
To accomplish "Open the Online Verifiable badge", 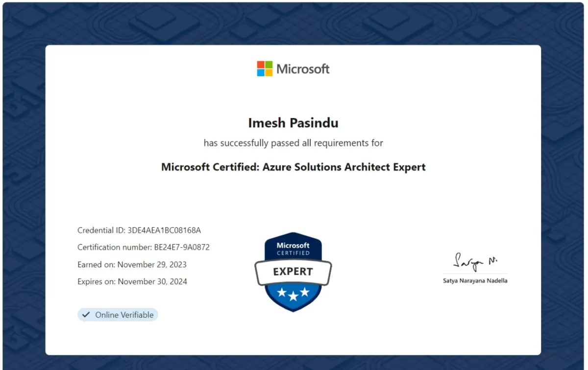I will [x=118, y=315].
